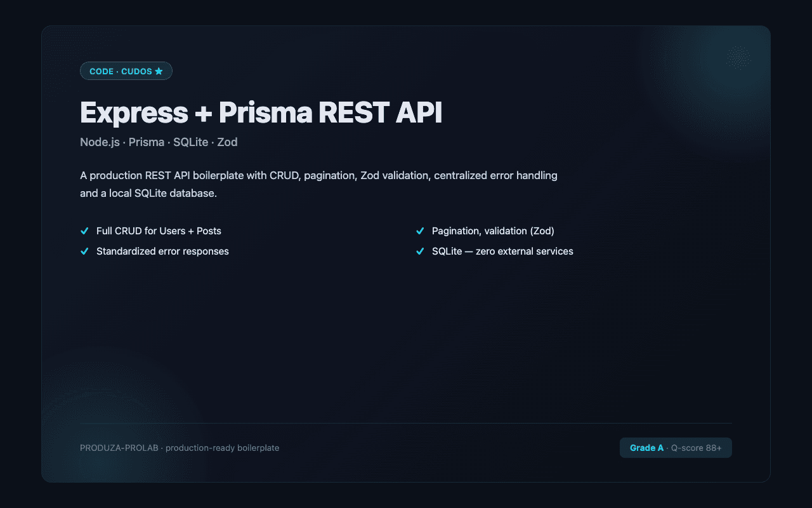Click the Full CRUD for Users + Posts text
812x508 pixels.
point(159,231)
